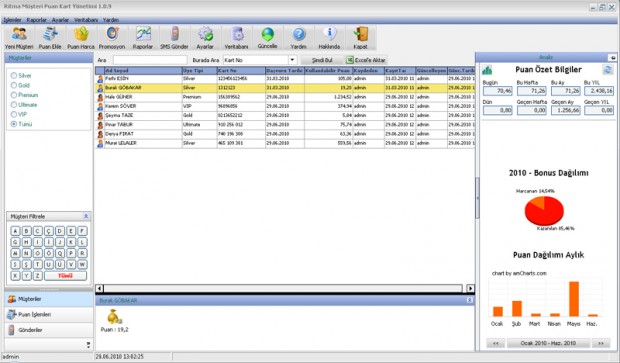Open the İşlemler menu

click(12, 20)
